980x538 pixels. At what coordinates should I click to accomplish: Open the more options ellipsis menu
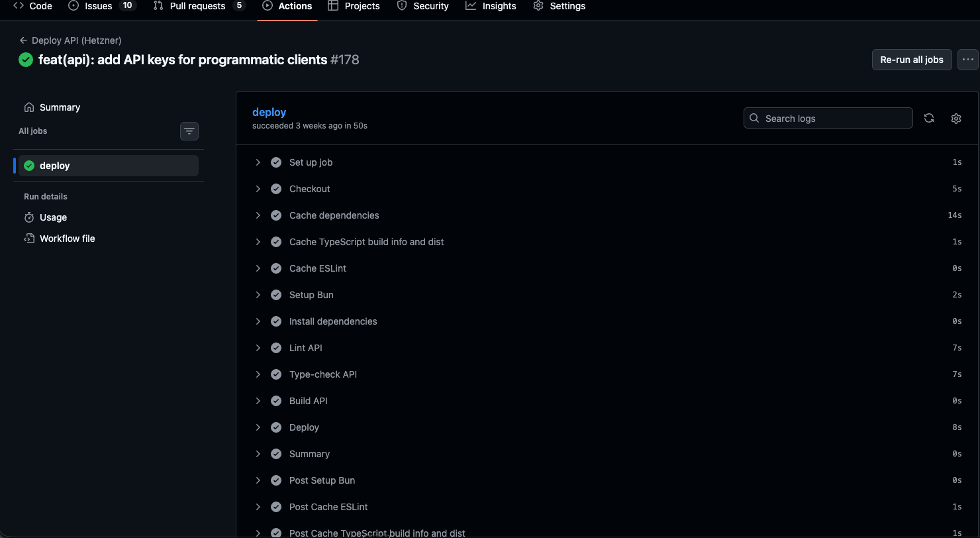click(967, 59)
